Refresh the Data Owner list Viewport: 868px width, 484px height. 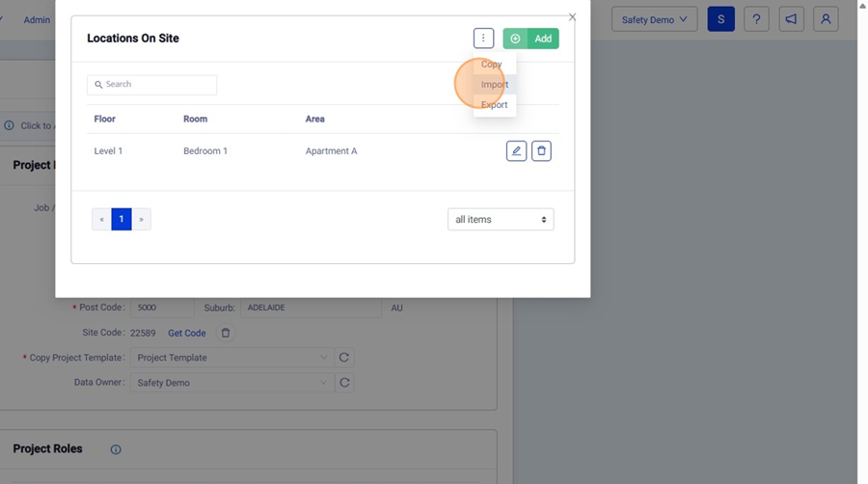[344, 383]
